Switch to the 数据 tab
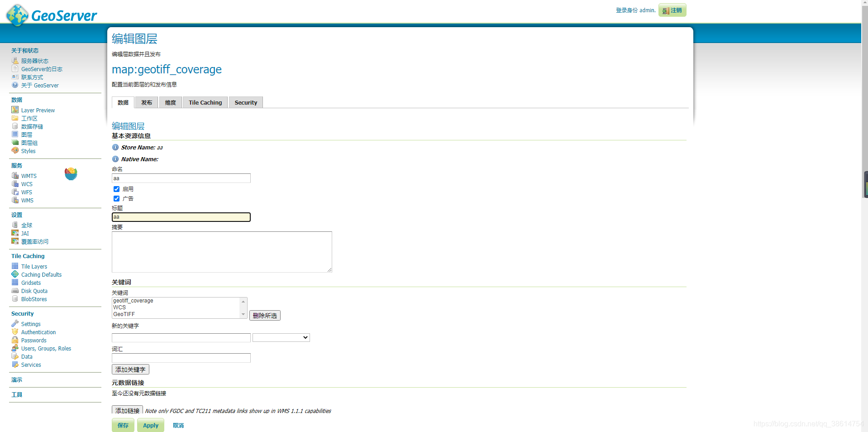868x432 pixels. pos(123,102)
